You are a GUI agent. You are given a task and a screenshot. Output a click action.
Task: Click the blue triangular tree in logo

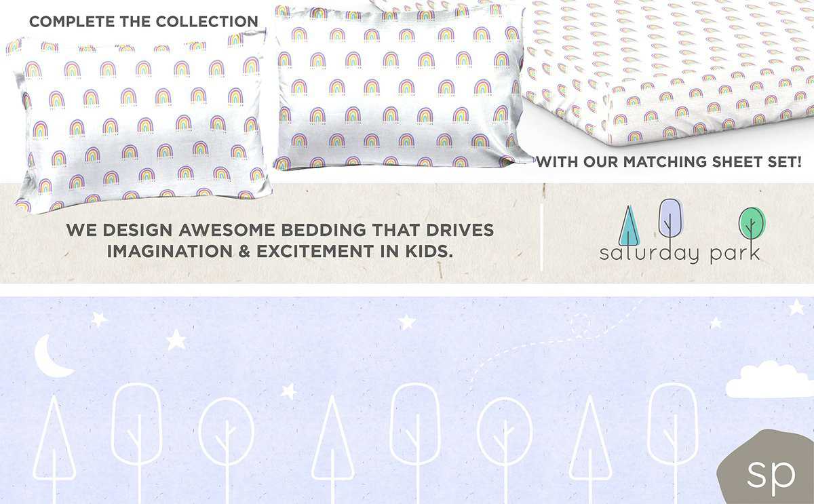click(x=629, y=226)
